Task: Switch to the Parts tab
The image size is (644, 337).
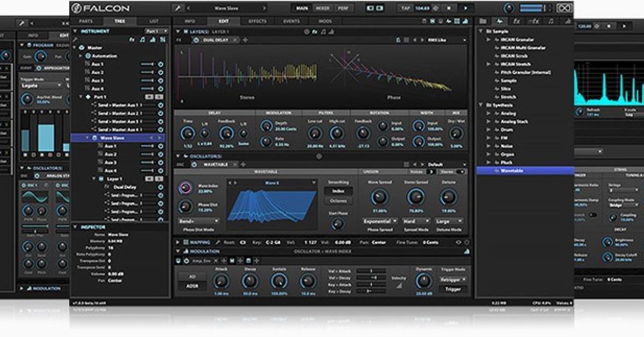Action: click(86, 21)
